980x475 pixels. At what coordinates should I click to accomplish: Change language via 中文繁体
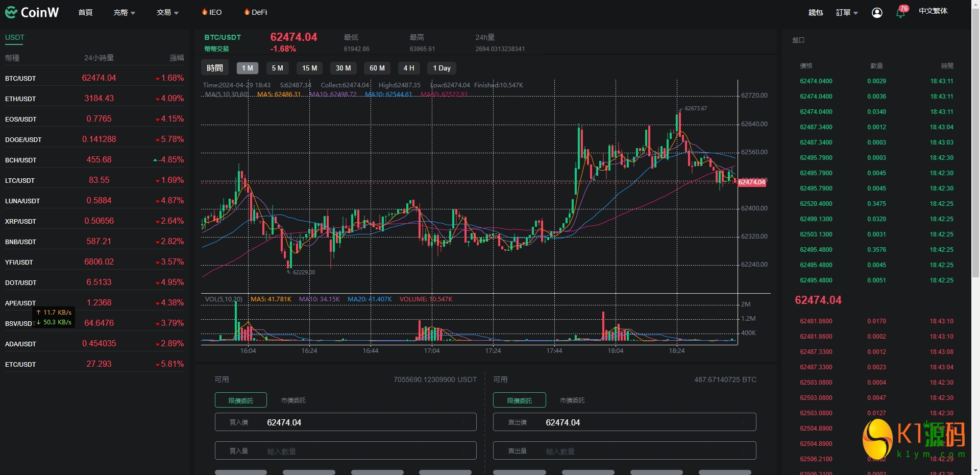933,11
